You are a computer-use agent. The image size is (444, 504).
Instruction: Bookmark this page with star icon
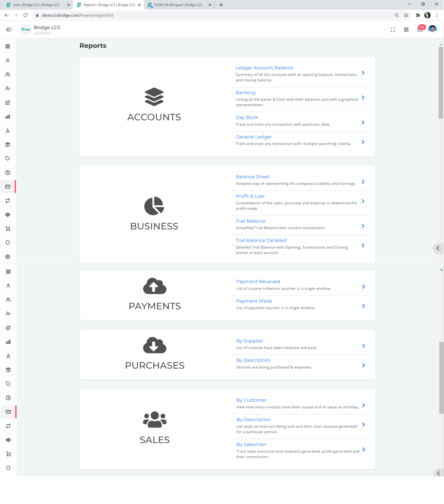(406, 15)
